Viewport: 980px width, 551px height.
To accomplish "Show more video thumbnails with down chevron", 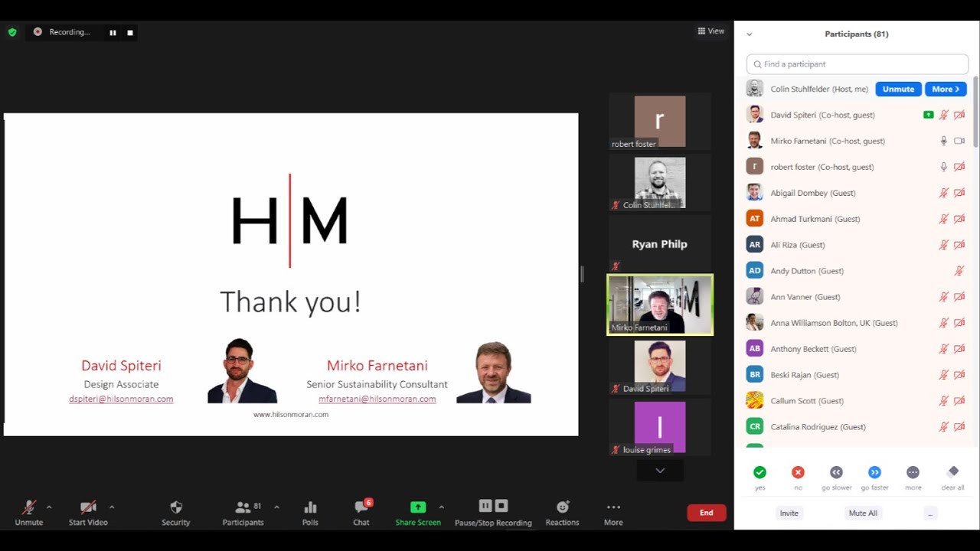I will (x=660, y=471).
